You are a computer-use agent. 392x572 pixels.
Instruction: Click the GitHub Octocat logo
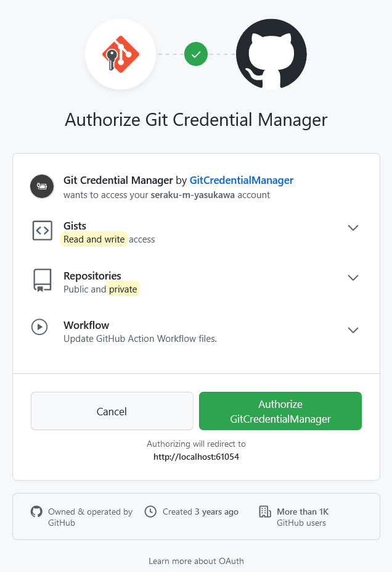(x=271, y=54)
